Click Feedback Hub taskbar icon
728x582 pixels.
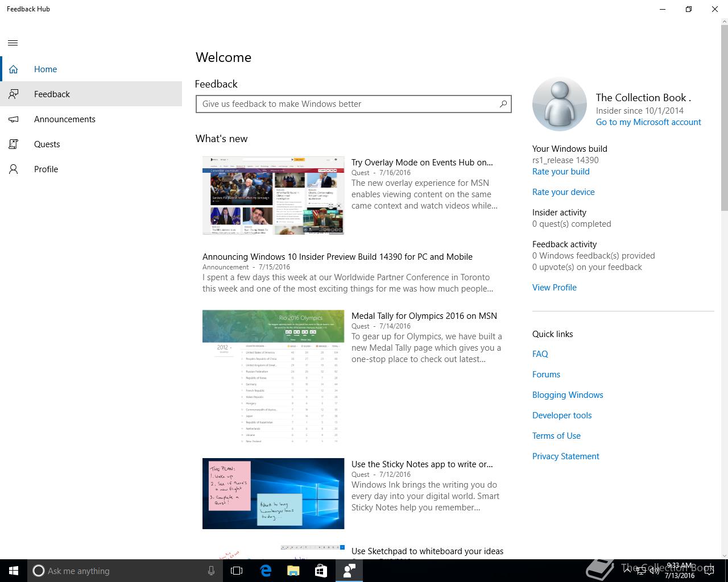[349, 571]
